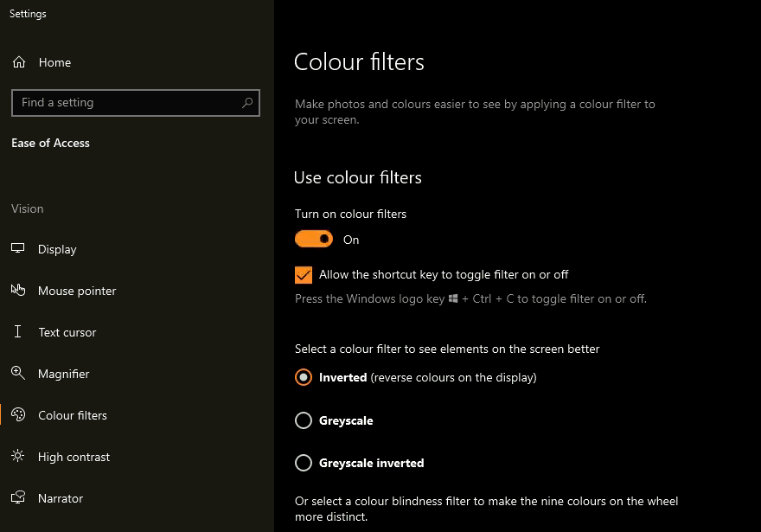Click the Colour filters palette icon
Viewport: 761px width, 532px height.
[18, 415]
